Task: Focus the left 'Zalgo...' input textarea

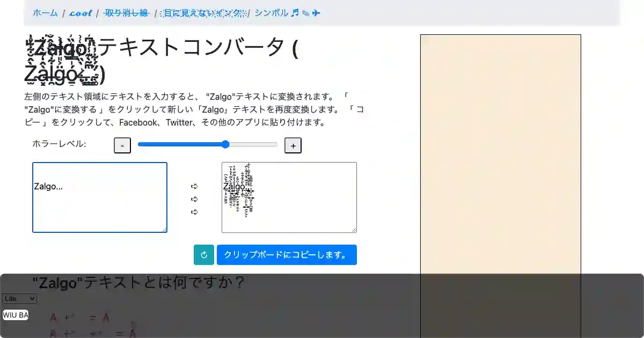Action: pos(100,197)
